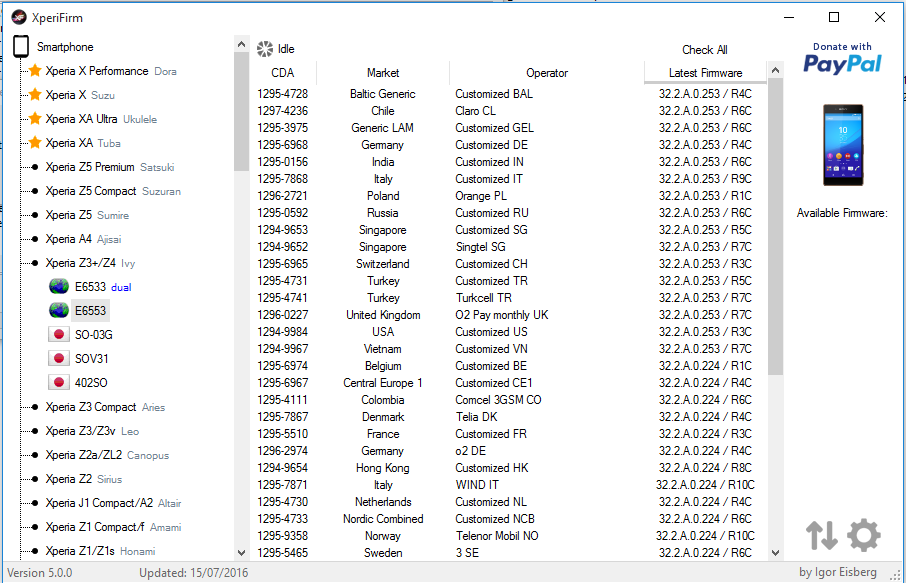Click the Smartphone device icon
906x583 pixels.
coord(21,47)
